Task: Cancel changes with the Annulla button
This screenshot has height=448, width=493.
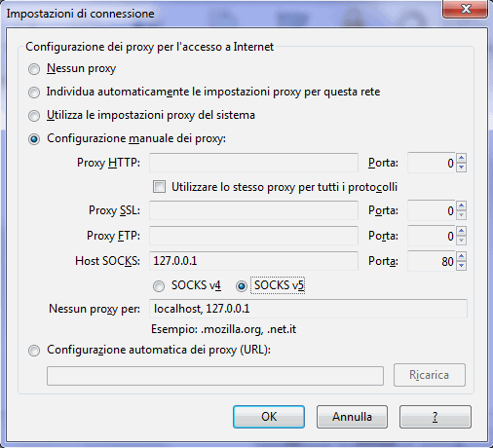Action: pyautogui.click(x=352, y=417)
